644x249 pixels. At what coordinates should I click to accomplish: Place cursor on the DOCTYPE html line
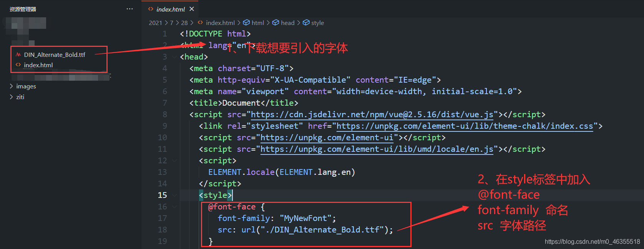[215, 34]
